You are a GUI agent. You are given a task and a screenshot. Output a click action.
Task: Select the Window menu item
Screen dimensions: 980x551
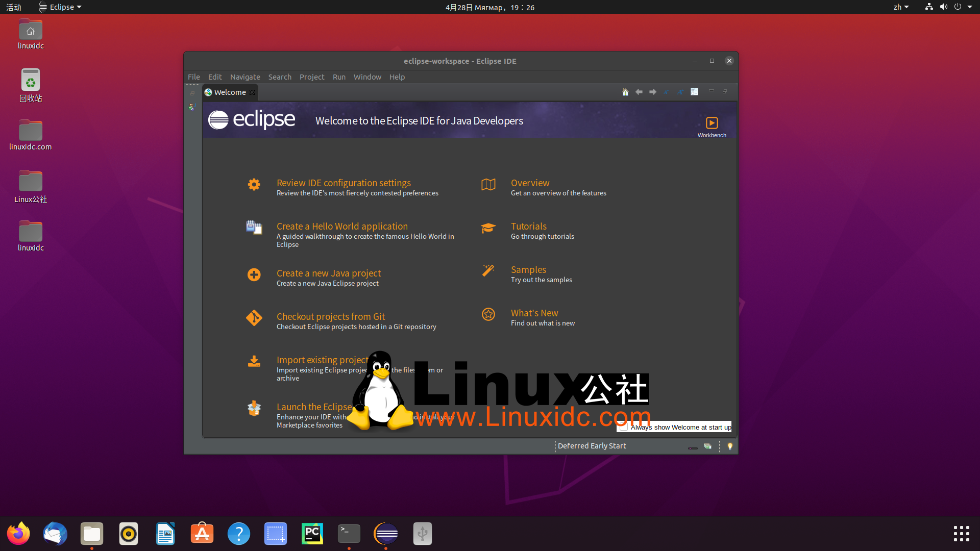coord(367,77)
